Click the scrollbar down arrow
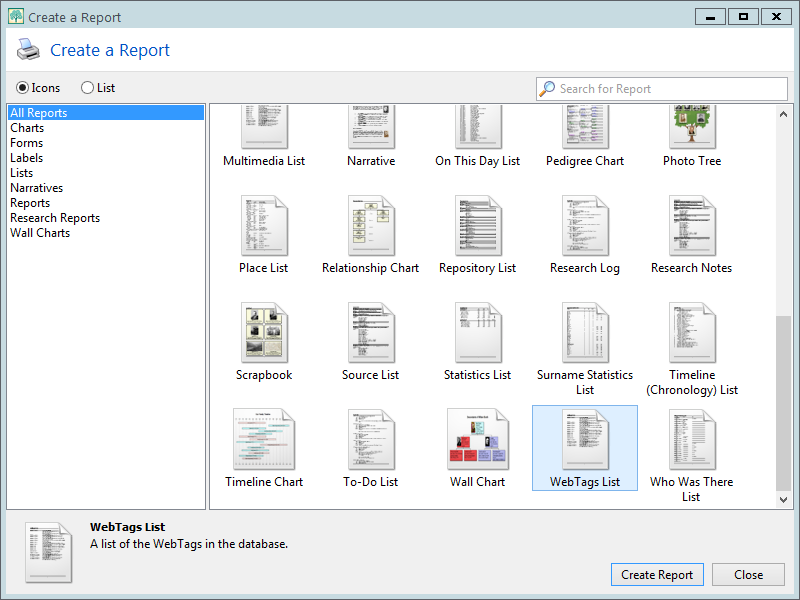The width and height of the screenshot is (800, 600). (x=784, y=500)
